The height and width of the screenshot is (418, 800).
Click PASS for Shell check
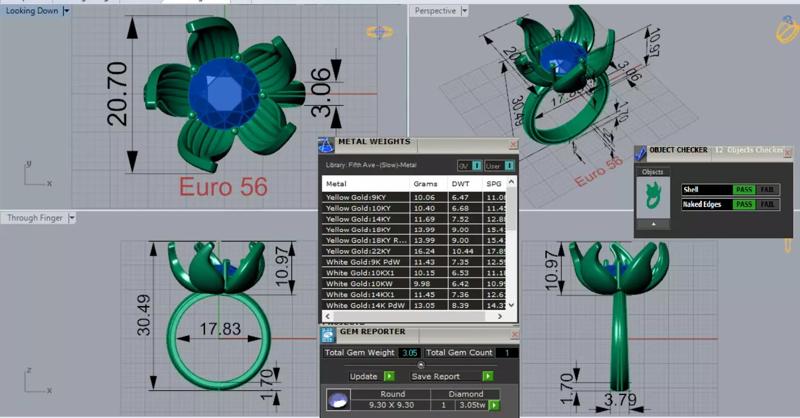coord(743,189)
